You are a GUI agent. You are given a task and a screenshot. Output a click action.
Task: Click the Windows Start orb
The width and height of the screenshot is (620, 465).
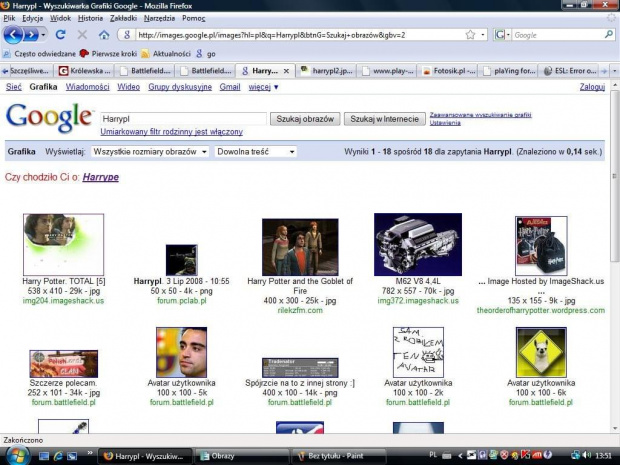[x=16, y=456]
